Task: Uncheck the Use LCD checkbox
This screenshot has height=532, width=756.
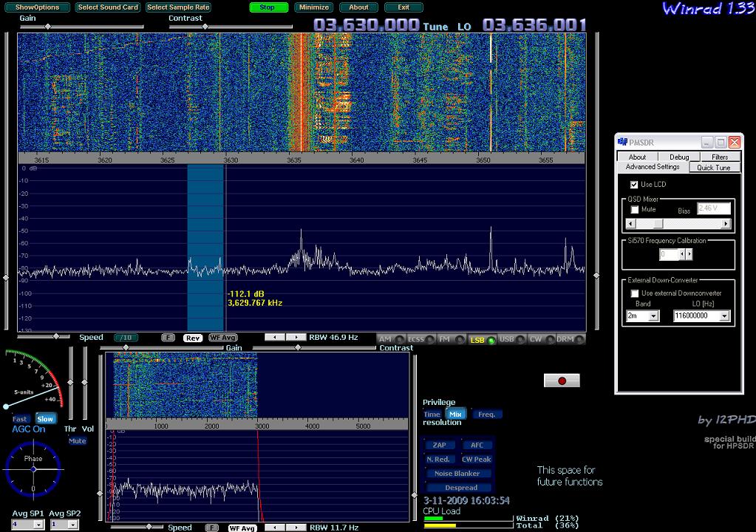Action: 634,184
